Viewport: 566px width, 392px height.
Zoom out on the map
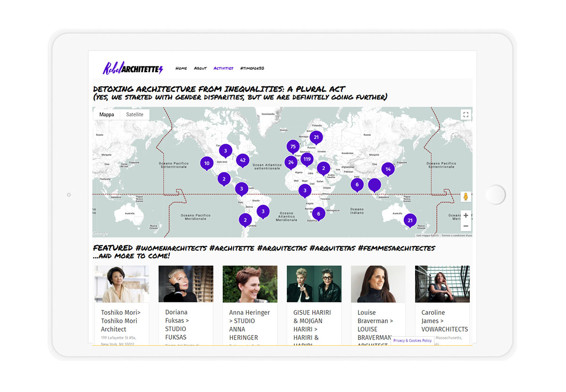point(466,226)
